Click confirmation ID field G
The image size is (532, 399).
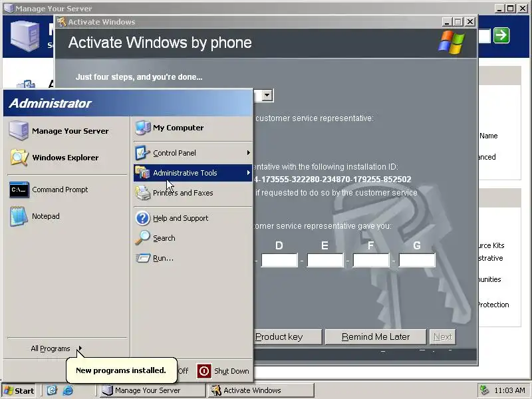coord(417,260)
